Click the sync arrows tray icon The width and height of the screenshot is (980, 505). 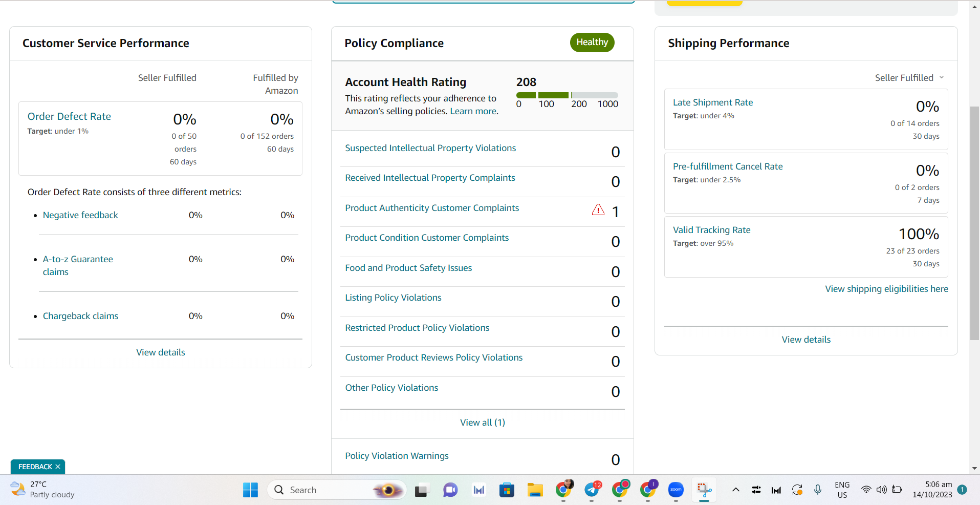797,490
